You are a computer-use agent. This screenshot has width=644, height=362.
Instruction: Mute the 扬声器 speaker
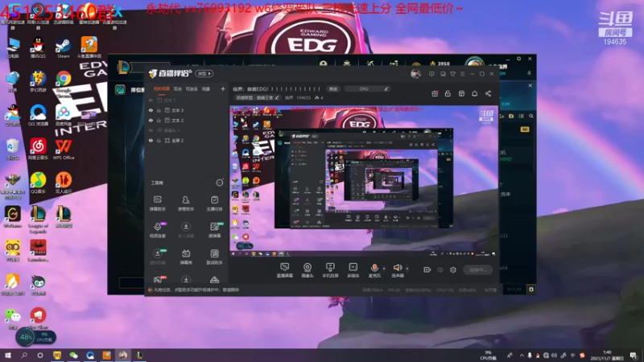click(397, 270)
